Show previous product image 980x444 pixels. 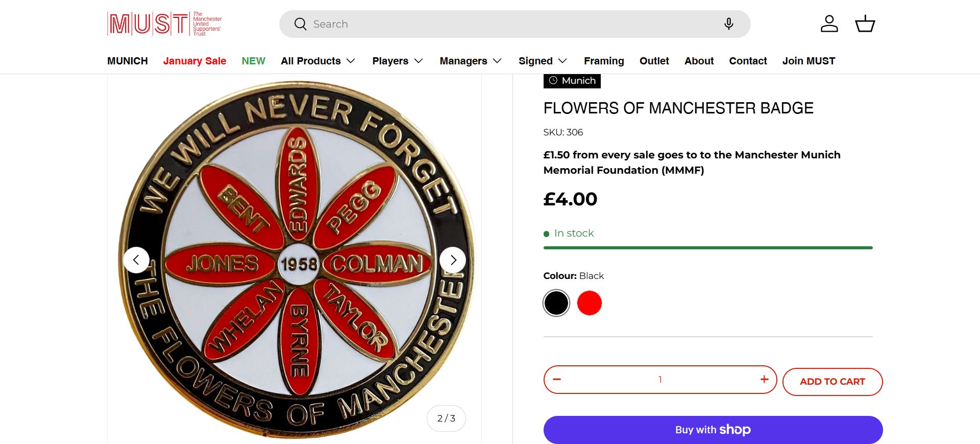click(136, 260)
